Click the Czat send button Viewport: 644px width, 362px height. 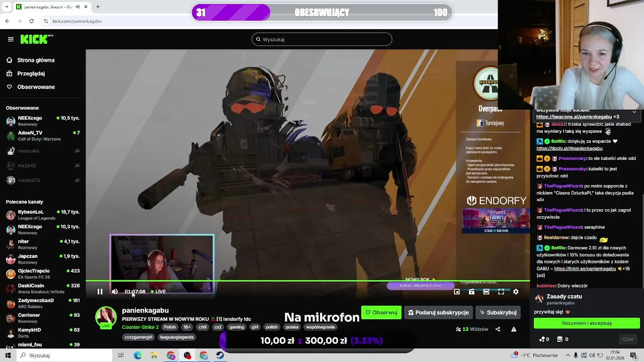pyautogui.click(x=628, y=339)
